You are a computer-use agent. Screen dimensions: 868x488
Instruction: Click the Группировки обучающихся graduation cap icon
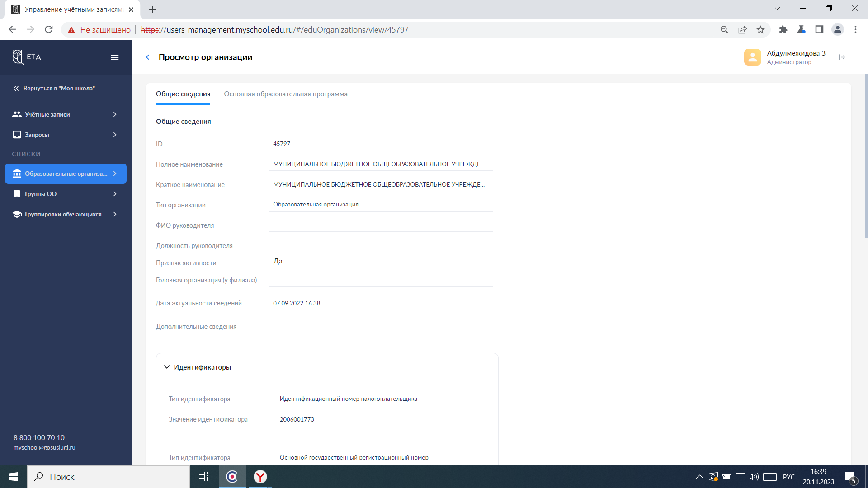(17, 214)
